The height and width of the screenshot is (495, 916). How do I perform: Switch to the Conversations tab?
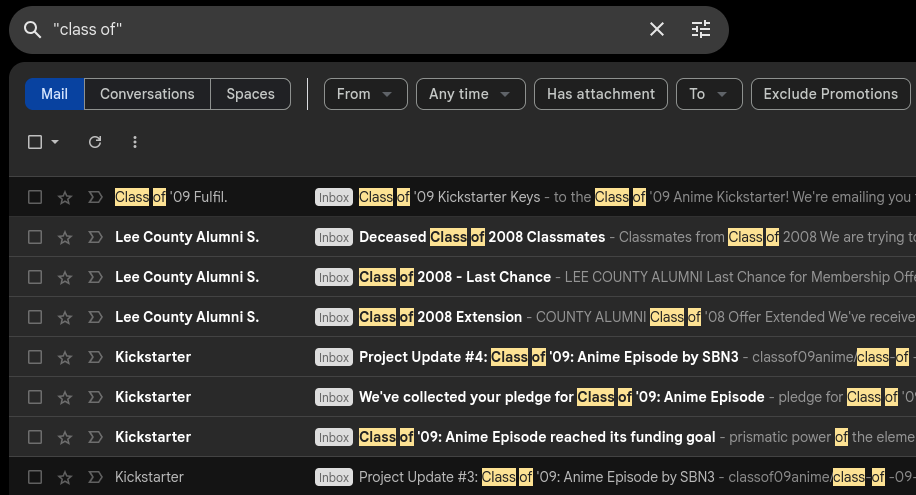point(147,94)
